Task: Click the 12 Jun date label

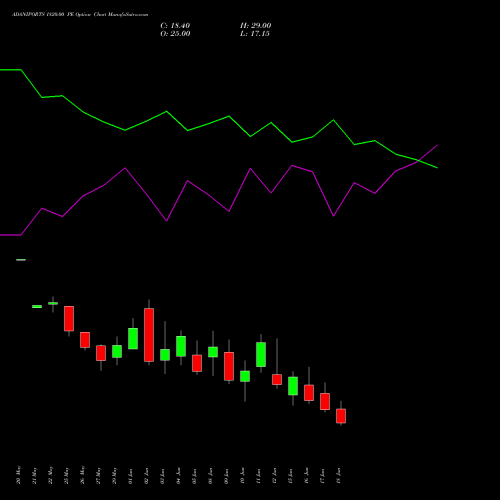Action: (274, 476)
